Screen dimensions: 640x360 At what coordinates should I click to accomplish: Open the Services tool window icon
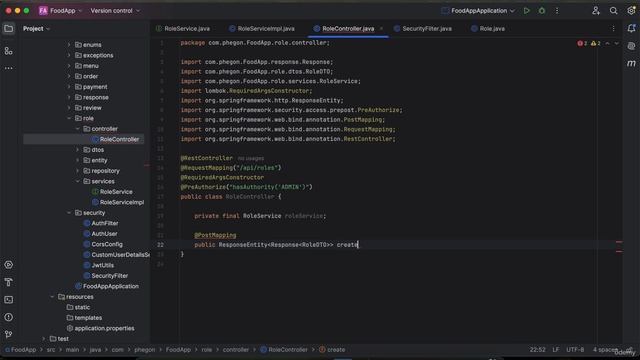point(8,265)
